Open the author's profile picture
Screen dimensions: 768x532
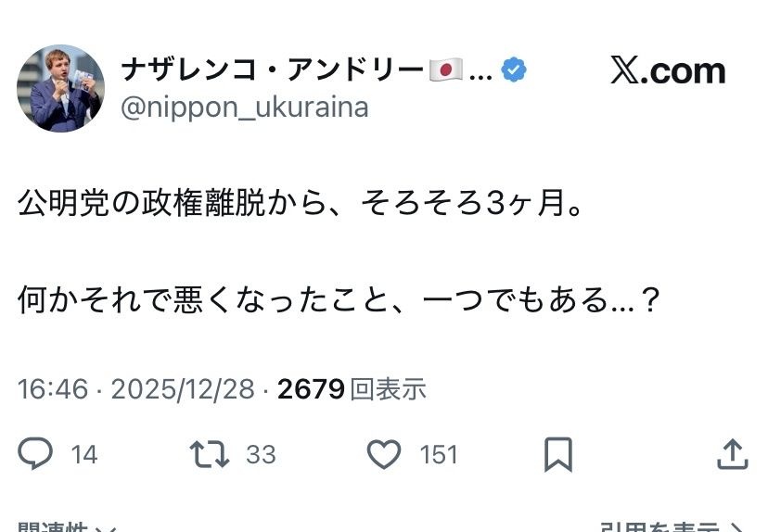[x=60, y=88]
